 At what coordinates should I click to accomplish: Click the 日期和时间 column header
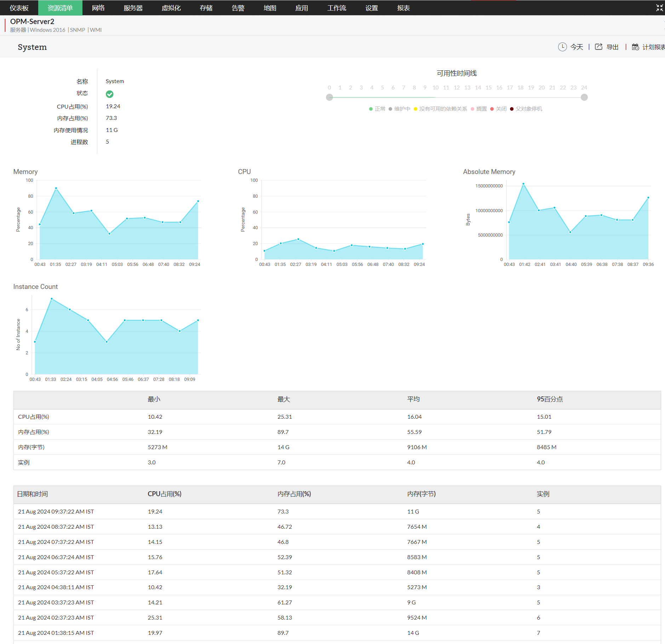pos(33,494)
